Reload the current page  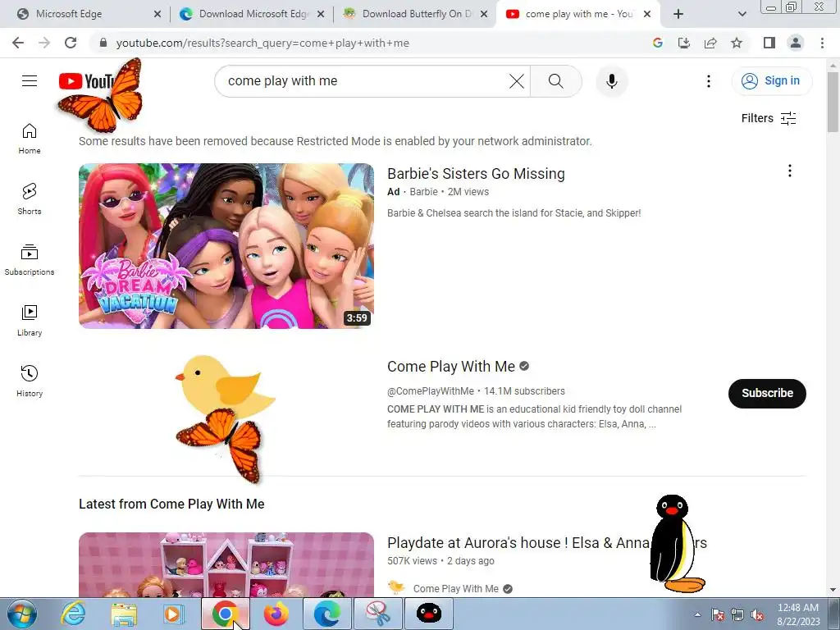(71, 43)
